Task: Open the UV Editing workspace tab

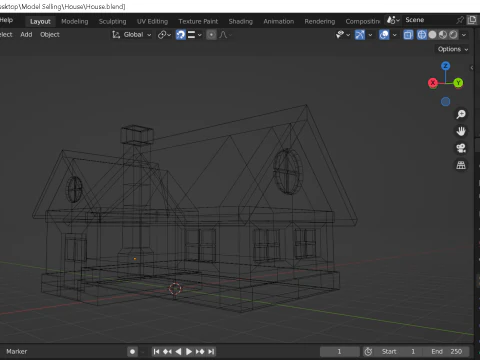Action: tap(152, 21)
